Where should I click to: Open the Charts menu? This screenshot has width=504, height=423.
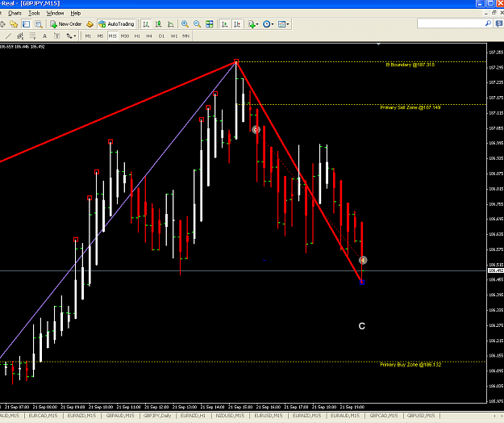pos(15,13)
